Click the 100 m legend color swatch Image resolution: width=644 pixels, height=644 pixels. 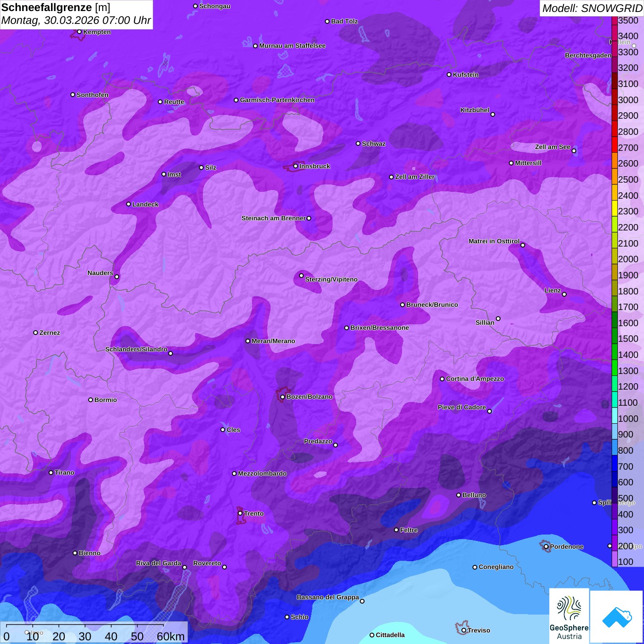coord(614,559)
